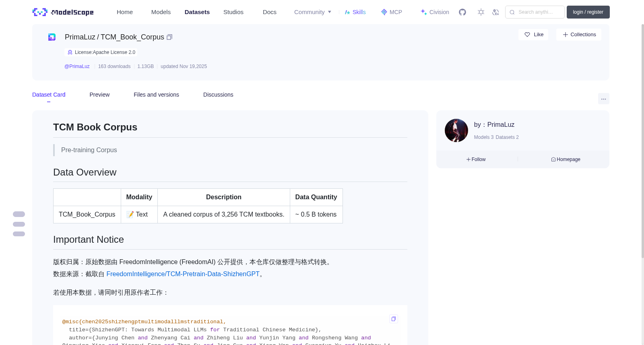Click the Models 3 count
644x345 pixels.
tap(483, 137)
